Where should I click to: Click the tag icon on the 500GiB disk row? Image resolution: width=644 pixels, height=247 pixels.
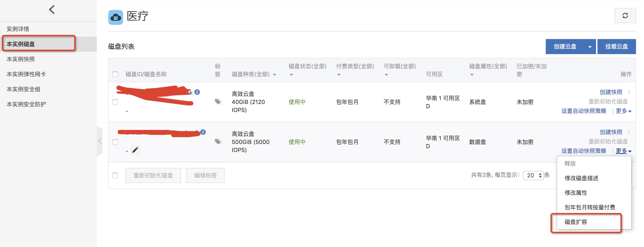click(x=218, y=141)
